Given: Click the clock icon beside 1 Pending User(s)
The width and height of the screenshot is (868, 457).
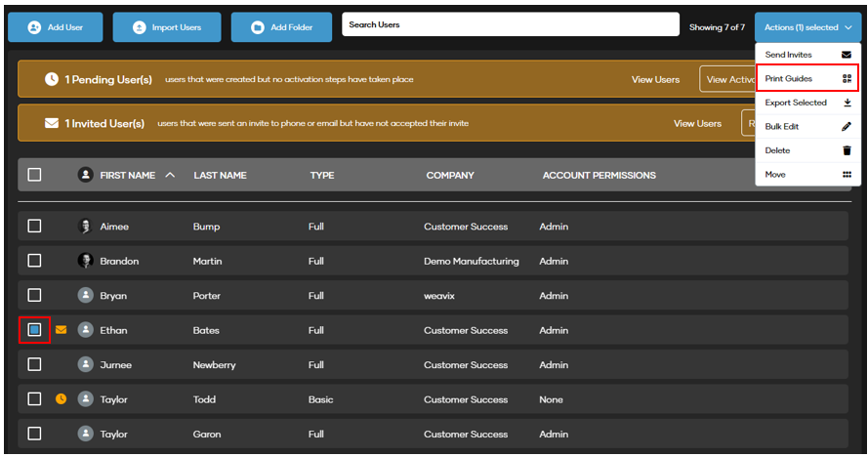Looking at the screenshot, I should 52,79.
